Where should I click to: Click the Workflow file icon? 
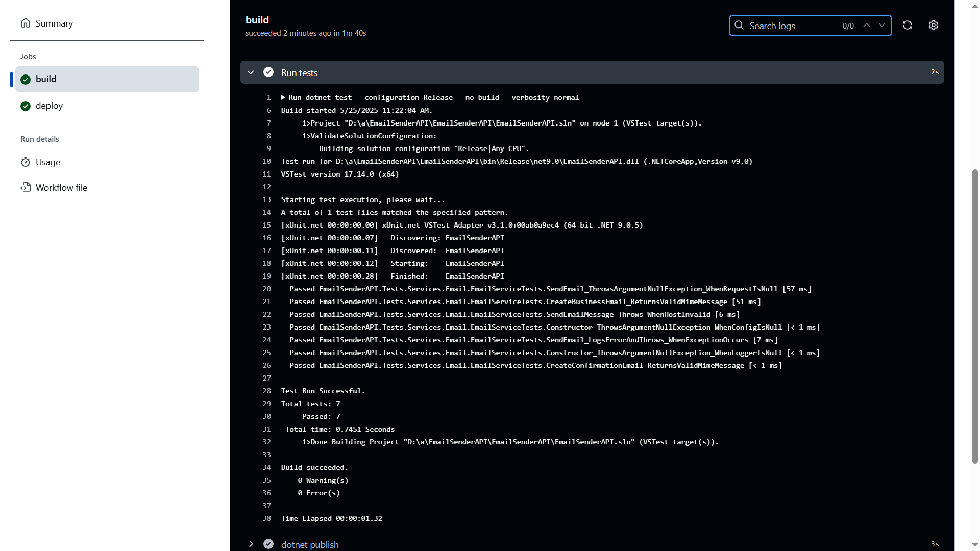[26, 187]
